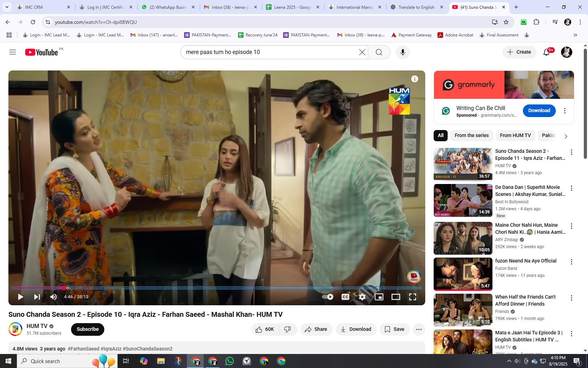Open video info cards icon
This screenshot has width=588, height=368.
pyautogui.click(x=415, y=79)
